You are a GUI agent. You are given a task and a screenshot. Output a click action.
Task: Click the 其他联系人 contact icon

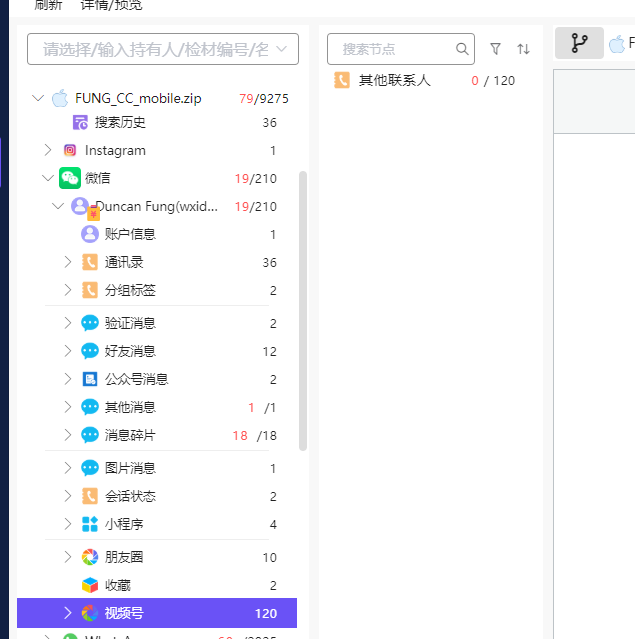coord(342,80)
